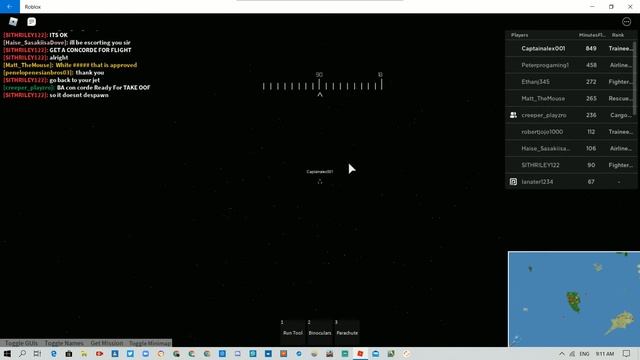Open Microsoft Edge from taskbar
Viewport: 640px width, 360px height.
[x=53, y=353]
